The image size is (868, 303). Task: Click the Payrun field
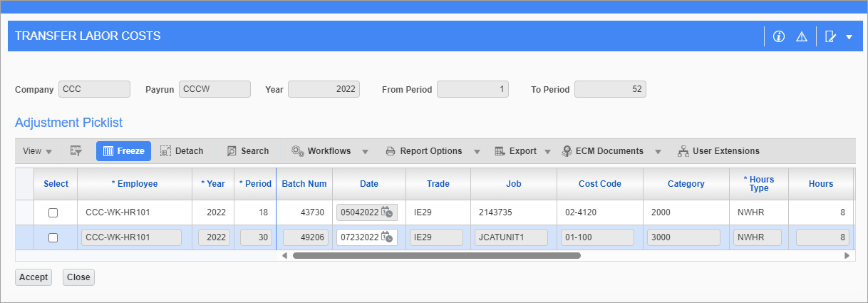pyautogui.click(x=215, y=89)
